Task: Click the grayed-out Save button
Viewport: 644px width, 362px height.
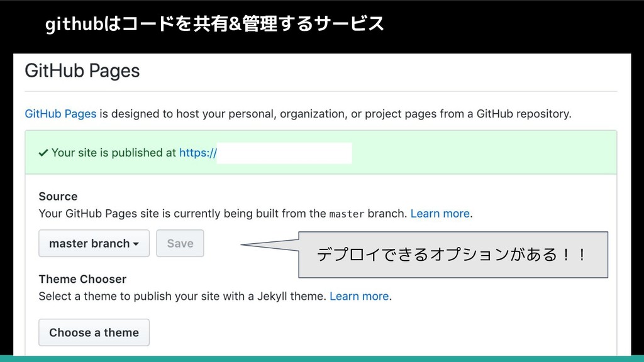Action: (x=180, y=243)
